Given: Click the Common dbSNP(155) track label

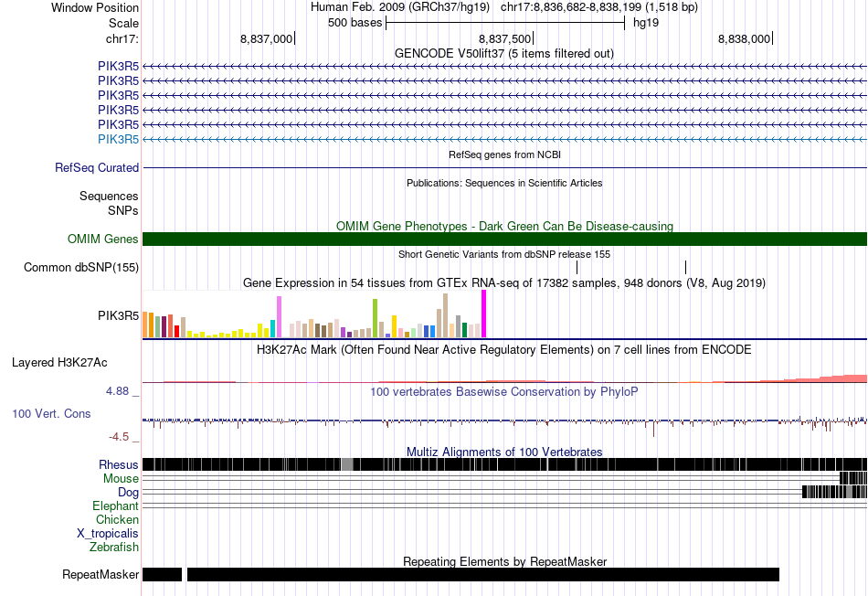Looking at the screenshot, I should click(x=81, y=268).
